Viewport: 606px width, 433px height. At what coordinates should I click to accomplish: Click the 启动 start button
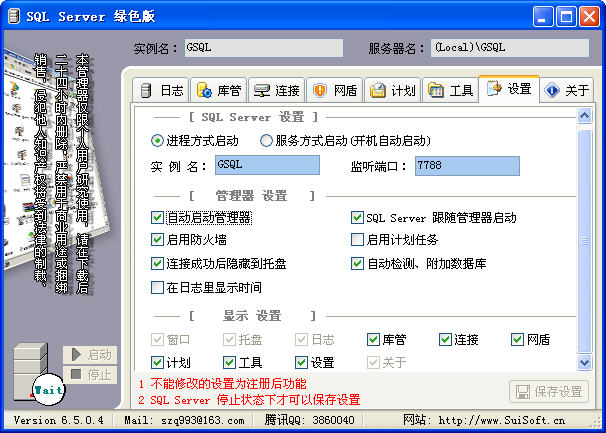click(x=90, y=355)
